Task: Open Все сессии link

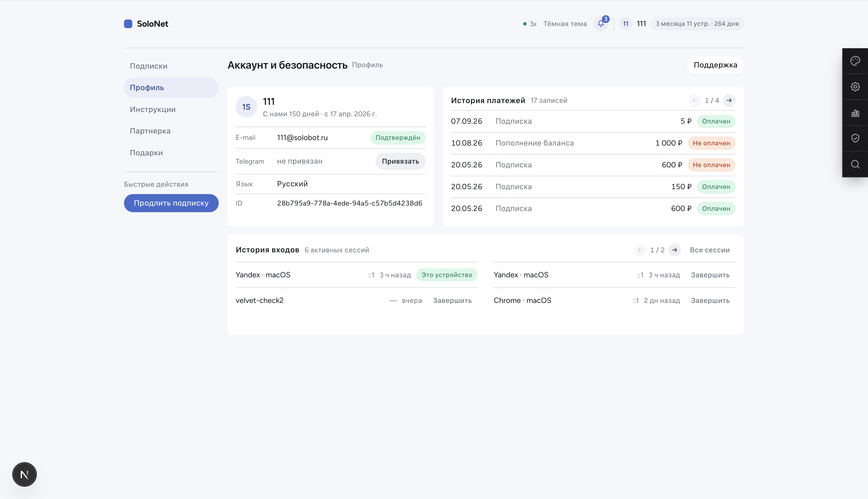Action: pos(709,250)
